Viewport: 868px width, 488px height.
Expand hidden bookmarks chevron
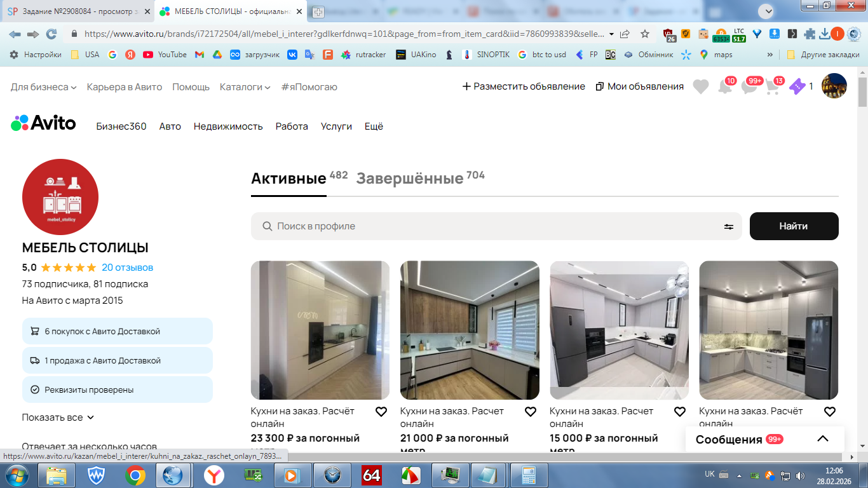[770, 55]
